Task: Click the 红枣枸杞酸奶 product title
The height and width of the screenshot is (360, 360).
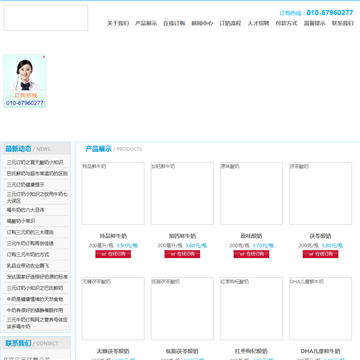Action: pyautogui.click(x=251, y=351)
